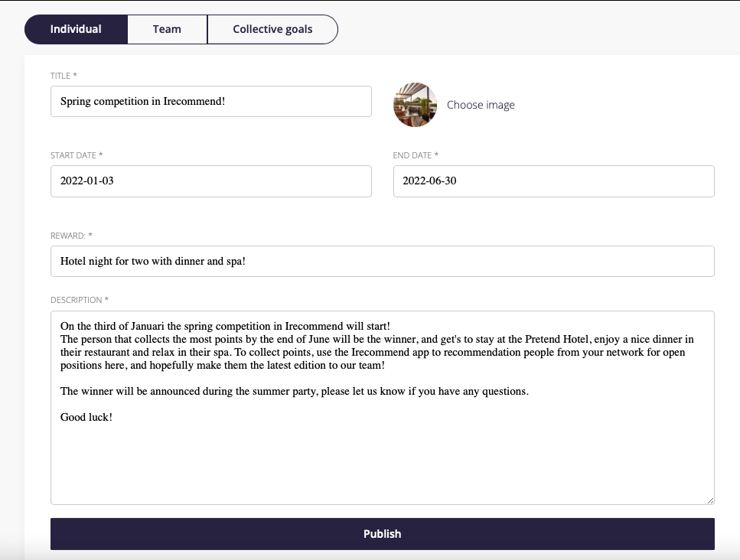This screenshot has width=740, height=560.
Task: Click the Choose image link
Action: (481, 105)
